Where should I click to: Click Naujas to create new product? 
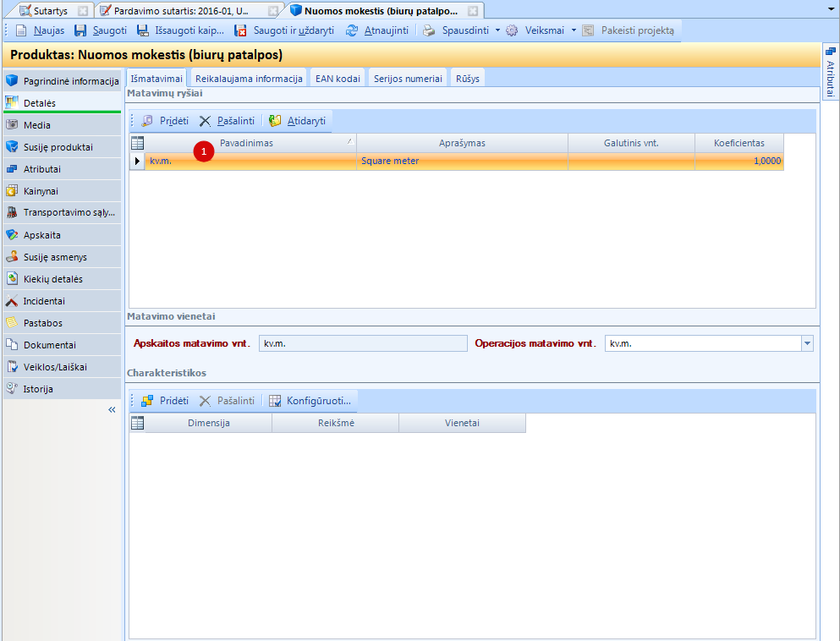[x=41, y=30]
